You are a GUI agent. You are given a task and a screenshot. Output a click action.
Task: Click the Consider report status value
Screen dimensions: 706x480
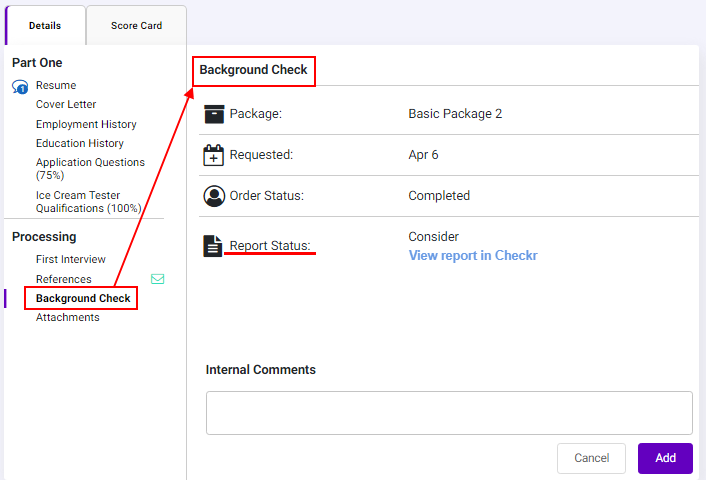[x=434, y=237]
